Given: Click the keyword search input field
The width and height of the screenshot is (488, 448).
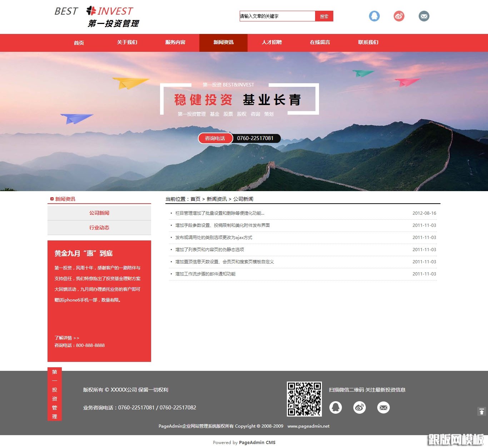Looking at the screenshot, I should 277,16.
